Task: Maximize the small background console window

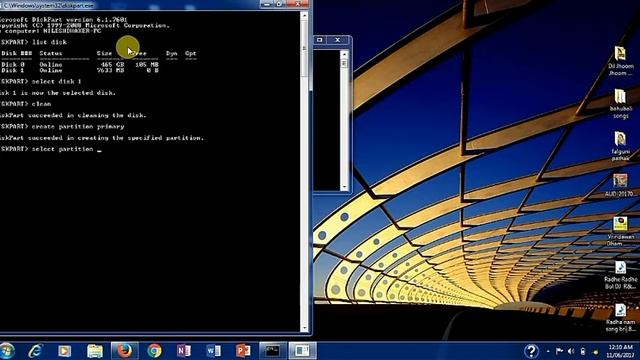Action: pyautogui.click(x=320, y=40)
